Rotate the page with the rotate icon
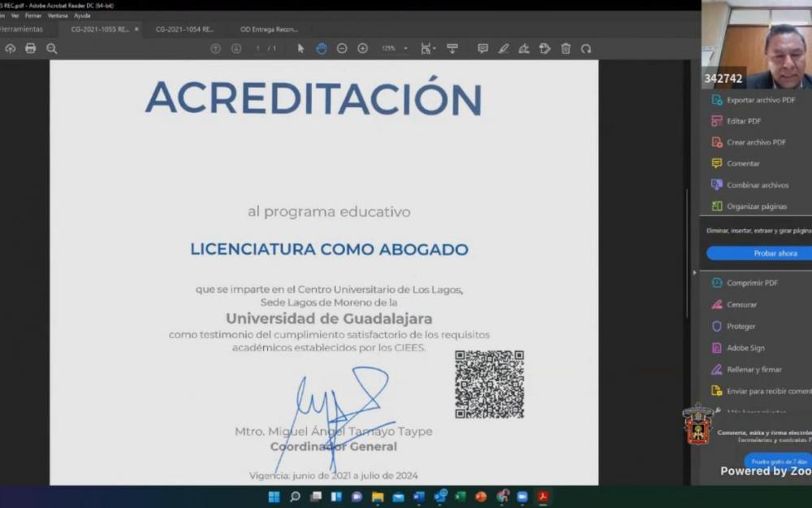This screenshot has height=508, width=812. click(586, 49)
